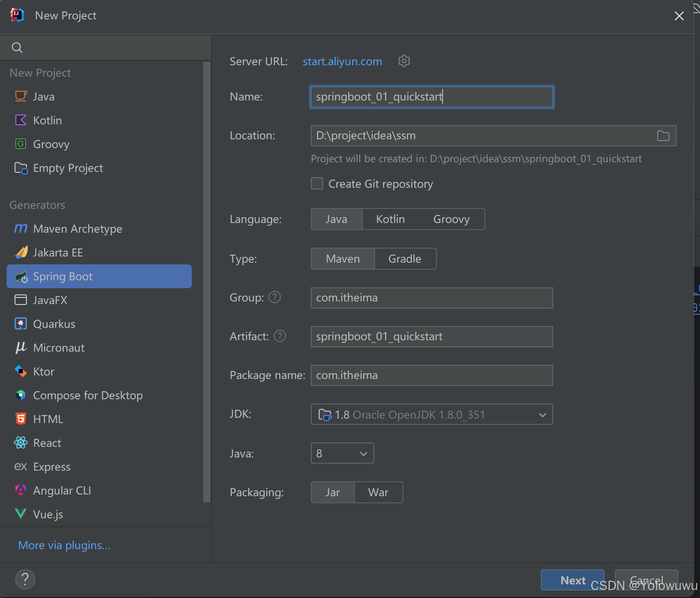The height and width of the screenshot is (598, 700).
Task: Open start.aliyun.com server link
Action: (x=342, y=61)
